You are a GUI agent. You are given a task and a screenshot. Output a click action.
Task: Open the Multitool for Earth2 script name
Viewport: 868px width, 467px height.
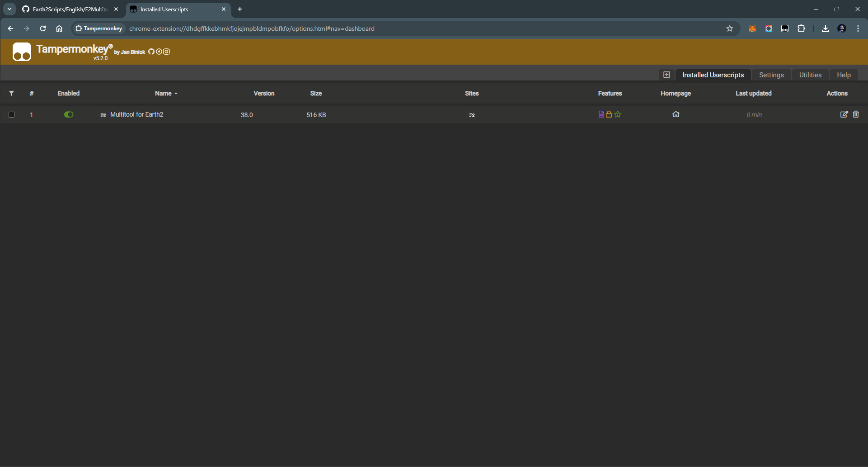tap(136, 115)
